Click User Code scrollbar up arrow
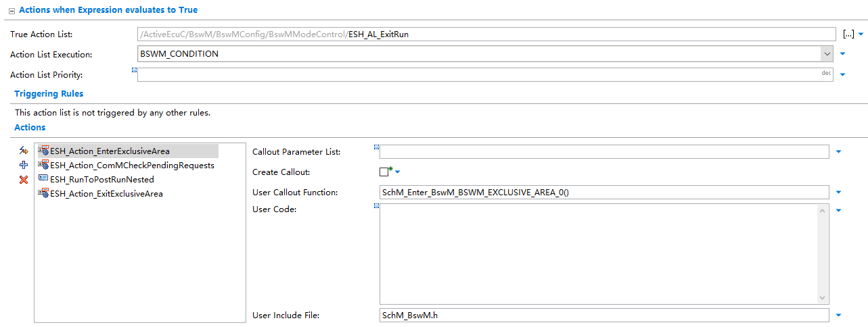868x327 pixels. (823, 210)
